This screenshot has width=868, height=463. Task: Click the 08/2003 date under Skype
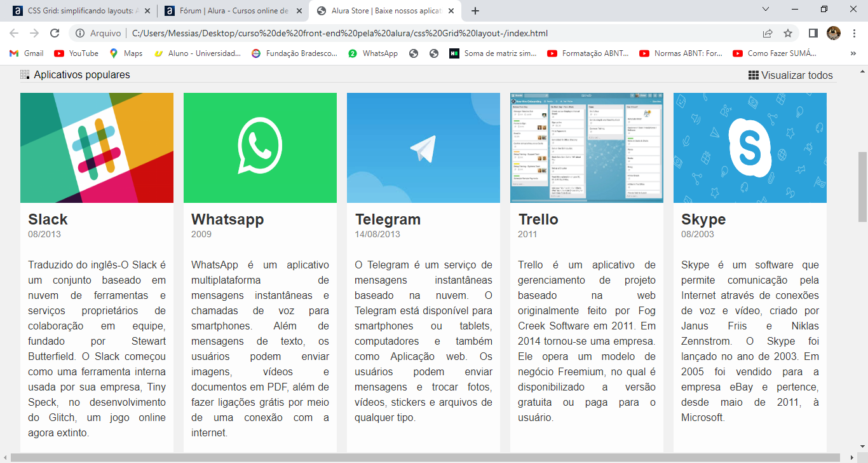pyautogui.click(x=698, y=234)
